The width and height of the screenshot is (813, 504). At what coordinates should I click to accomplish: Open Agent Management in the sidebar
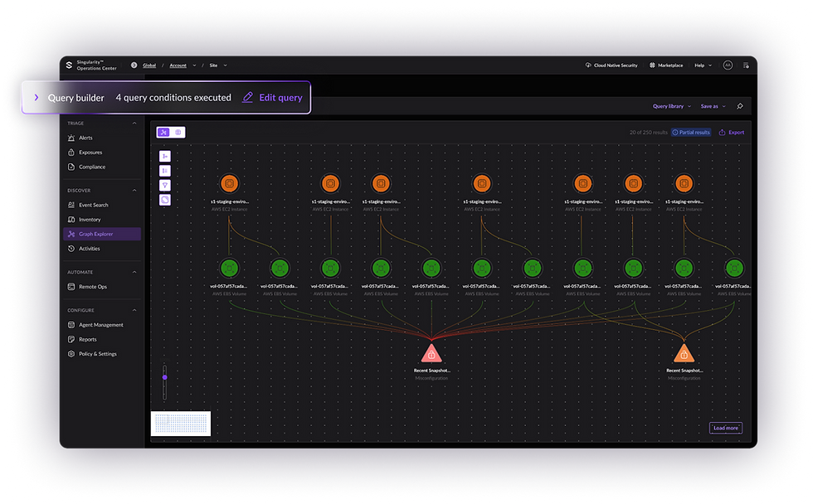101,325
